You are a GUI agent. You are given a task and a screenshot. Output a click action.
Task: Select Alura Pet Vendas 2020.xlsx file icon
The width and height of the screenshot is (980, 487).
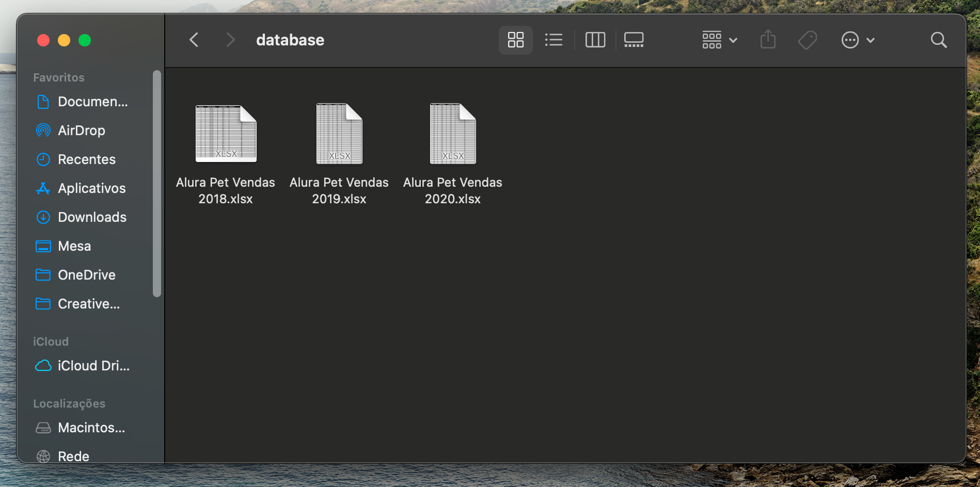coord(453,134)
